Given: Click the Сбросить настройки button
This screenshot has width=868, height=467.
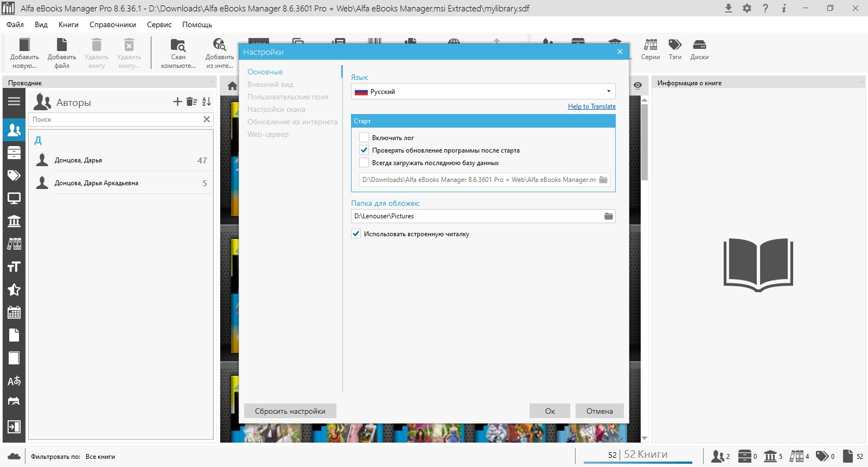Looking at the screenshot, I should click(290, 411).
